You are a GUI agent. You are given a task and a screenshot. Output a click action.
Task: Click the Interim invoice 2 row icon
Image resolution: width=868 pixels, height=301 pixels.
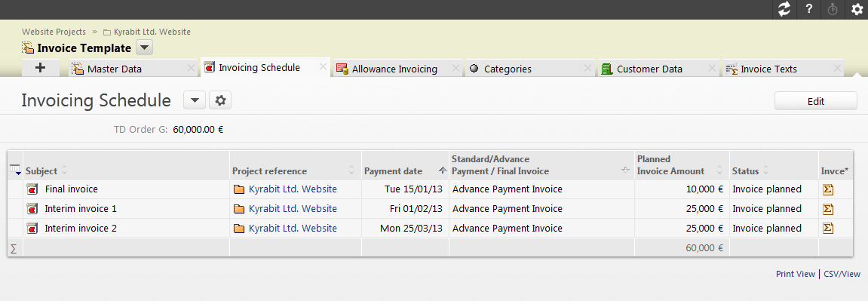(x=32, y=229)
